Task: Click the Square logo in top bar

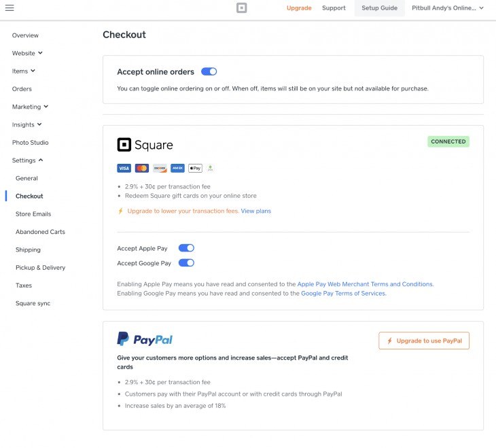Action: pos(241,8)
